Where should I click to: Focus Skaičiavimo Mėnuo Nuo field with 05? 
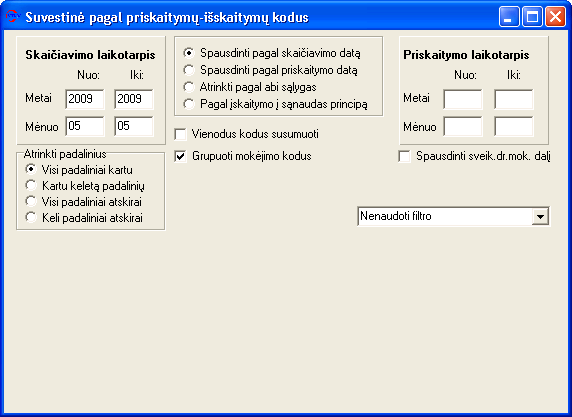point(85,126)
